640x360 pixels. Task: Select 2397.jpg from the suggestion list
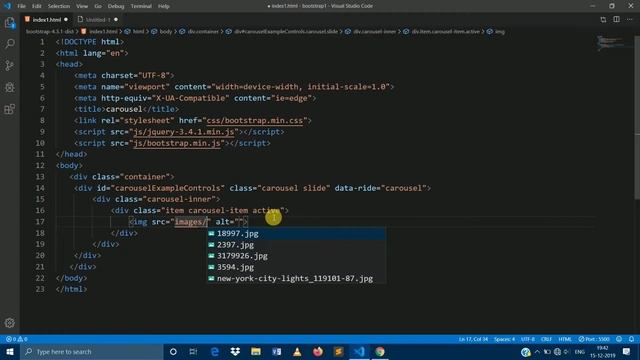[x=296, y=245]
